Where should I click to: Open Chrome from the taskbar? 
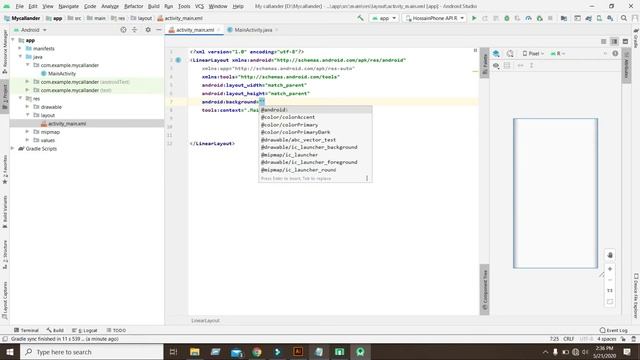(x=257, y=352)
